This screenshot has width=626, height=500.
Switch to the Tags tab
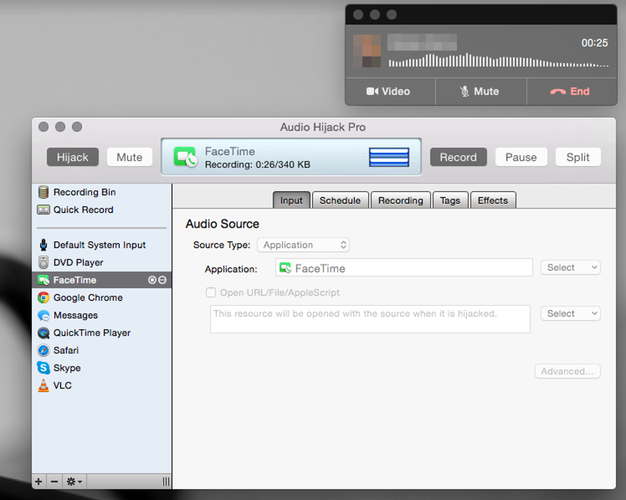point(450,200)
